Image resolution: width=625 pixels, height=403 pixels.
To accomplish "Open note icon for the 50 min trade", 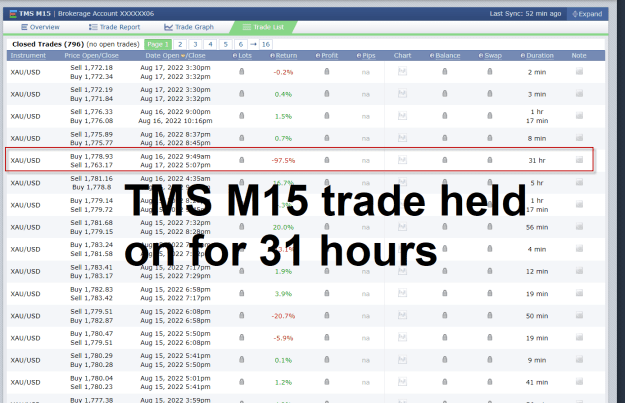I will (x=580, y=316).
